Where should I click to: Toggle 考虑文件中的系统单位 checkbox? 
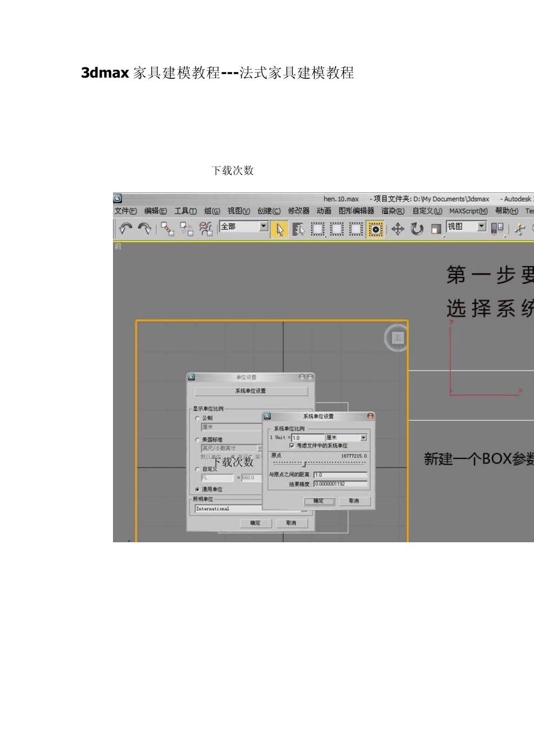point(292,445)
